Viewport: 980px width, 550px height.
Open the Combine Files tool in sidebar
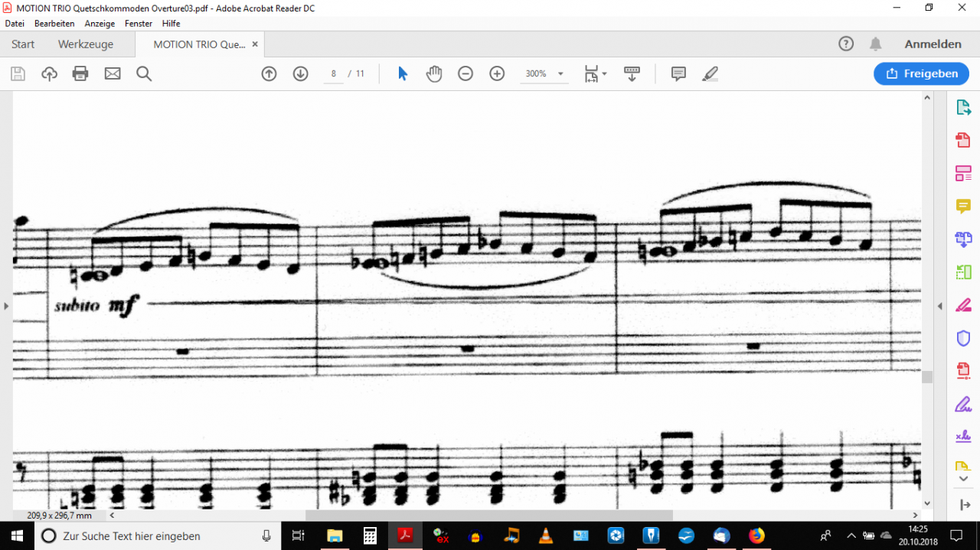[963, 239]
